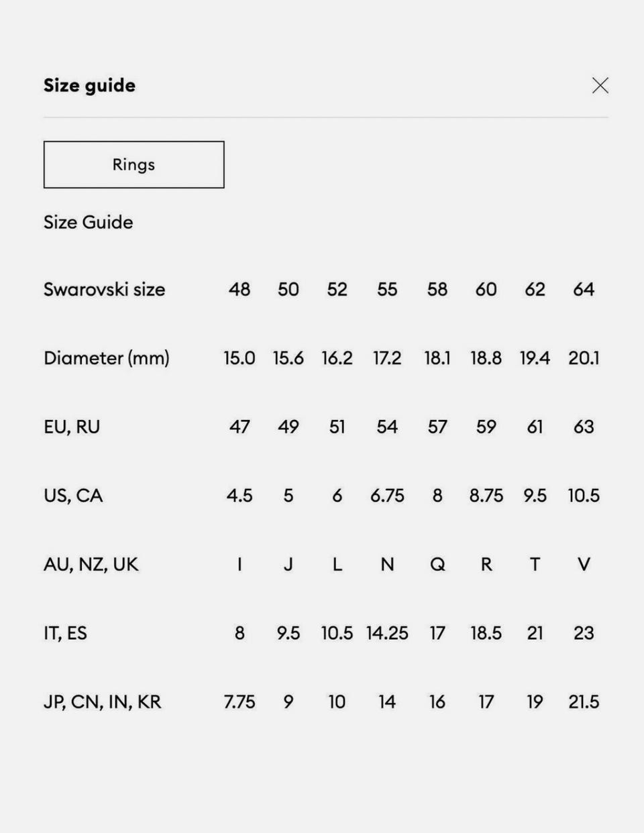Select EU size 57 value
This screenshot has height=833, width=644.
[x=437, y=427]
